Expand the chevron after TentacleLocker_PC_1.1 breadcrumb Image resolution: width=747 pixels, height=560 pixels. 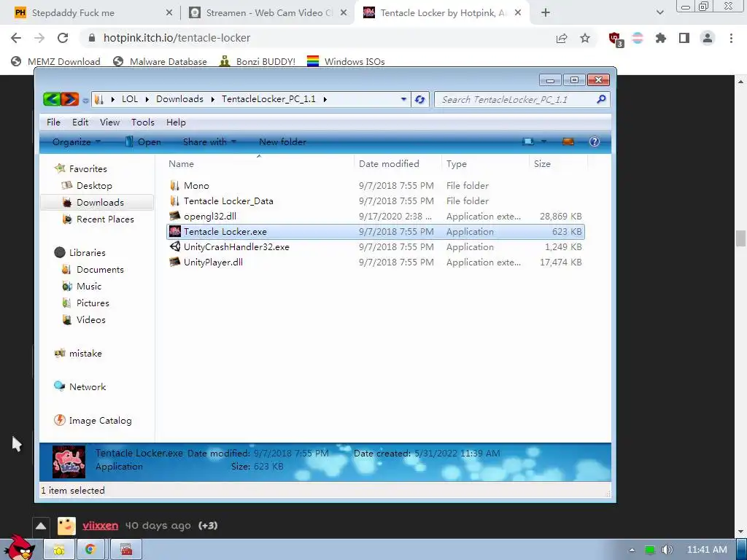pos(325,99)
